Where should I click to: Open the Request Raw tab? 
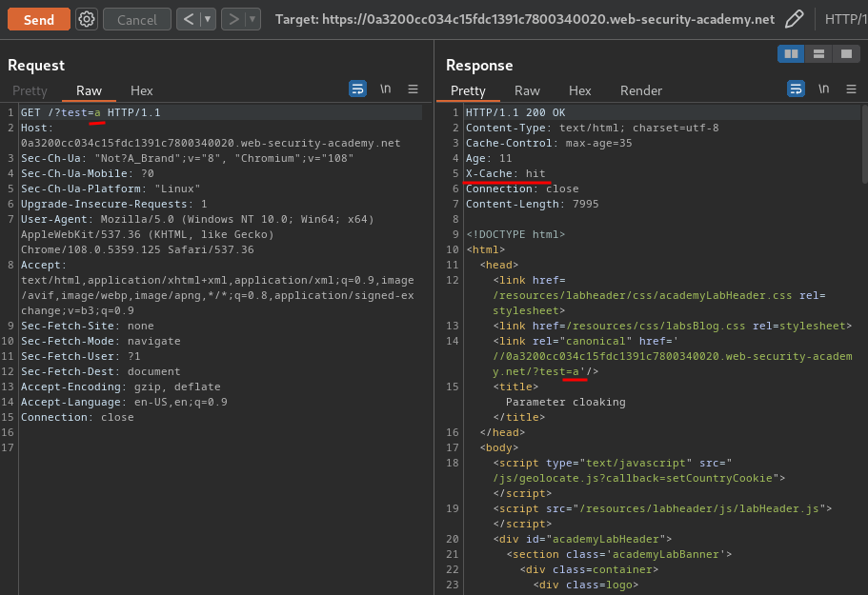(x=89, y=90)
